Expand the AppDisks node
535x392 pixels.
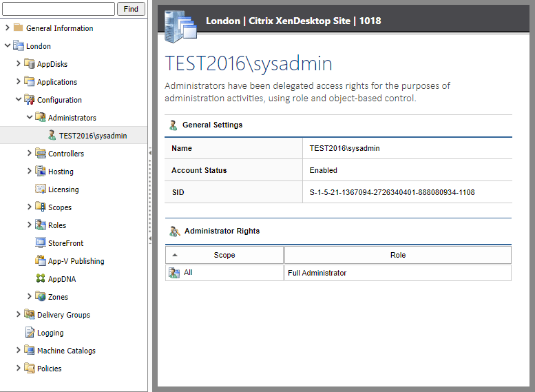[x=18, y=63]
